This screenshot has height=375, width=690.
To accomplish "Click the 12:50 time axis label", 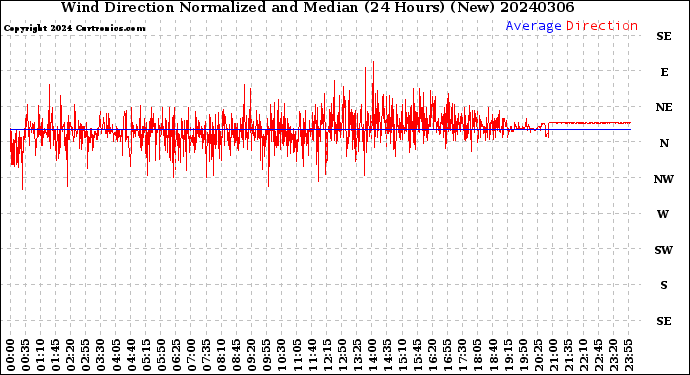I will [x=341, y=355].
